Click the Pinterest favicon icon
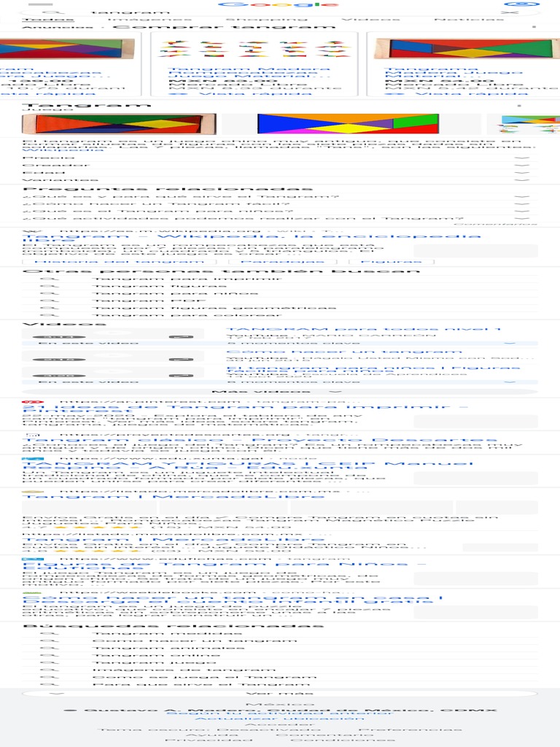560x747 pixels. tap(33, 402)
